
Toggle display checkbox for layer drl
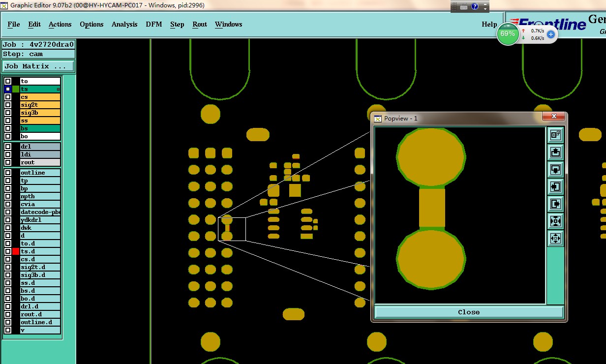[8, 147]
